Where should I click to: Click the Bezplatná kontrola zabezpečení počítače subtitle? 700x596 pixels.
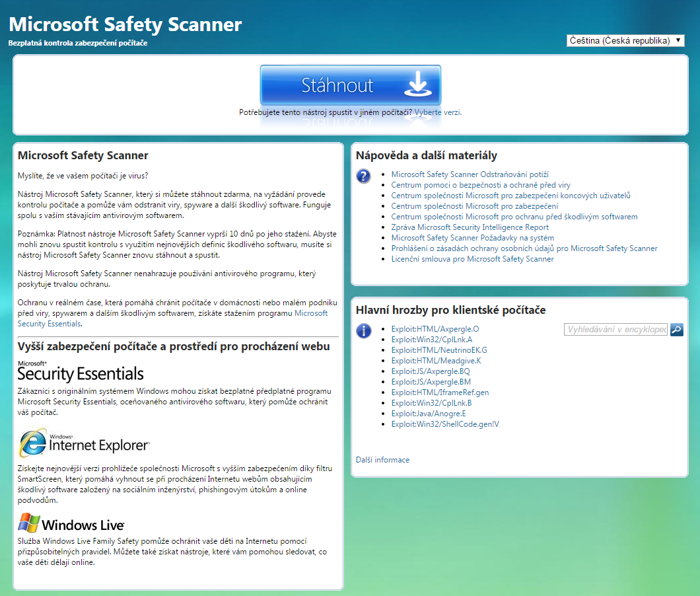coord(78,43)
